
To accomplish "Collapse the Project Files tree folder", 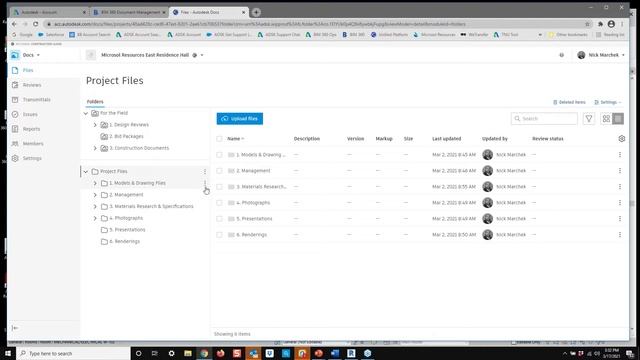I will point(86,171).
